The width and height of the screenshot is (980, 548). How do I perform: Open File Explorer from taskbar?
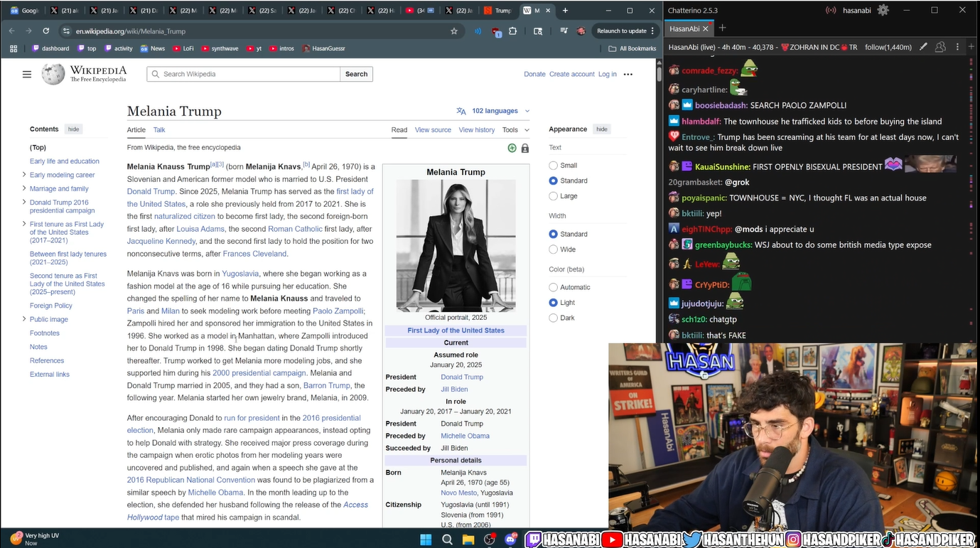coord(468,539)
